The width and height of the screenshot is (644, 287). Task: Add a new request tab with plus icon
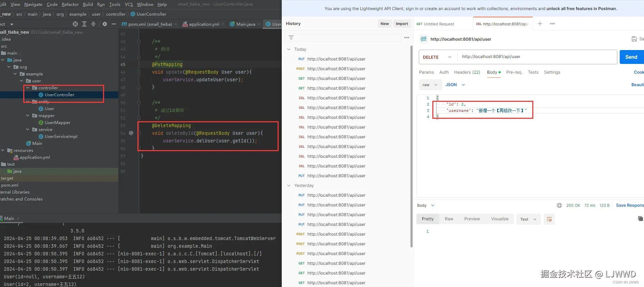pos(540,24)
